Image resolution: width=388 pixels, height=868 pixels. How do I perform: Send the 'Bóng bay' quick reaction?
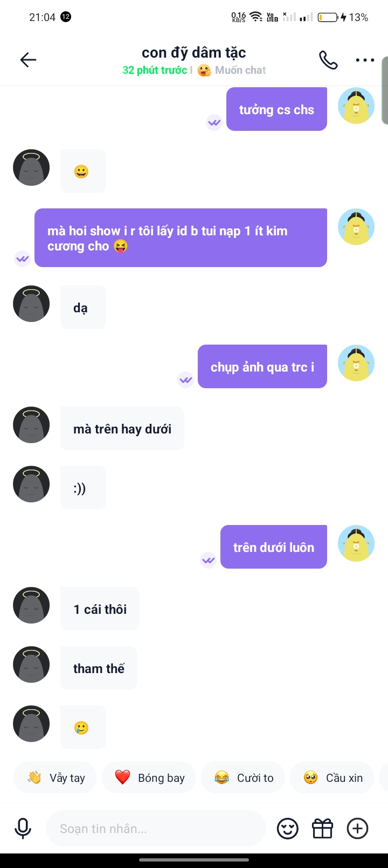[x=149, y=778]
